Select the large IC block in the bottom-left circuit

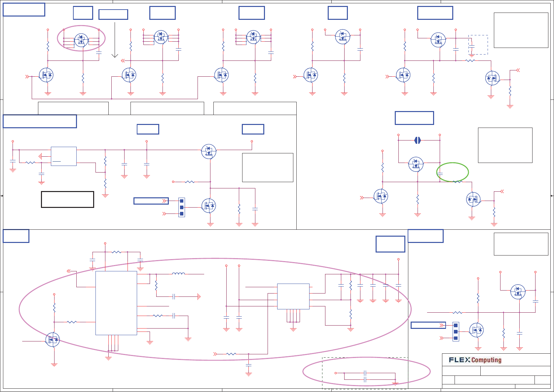[x=116, y=303]
